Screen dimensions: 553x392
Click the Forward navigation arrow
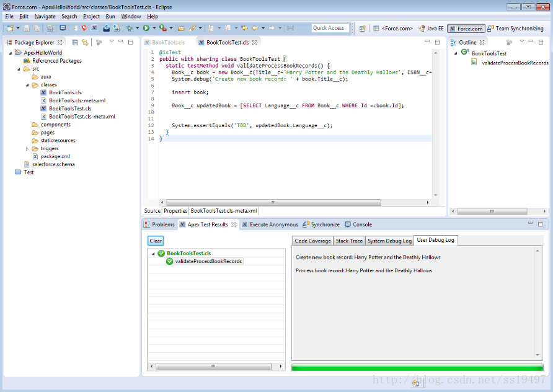[272, 29]
